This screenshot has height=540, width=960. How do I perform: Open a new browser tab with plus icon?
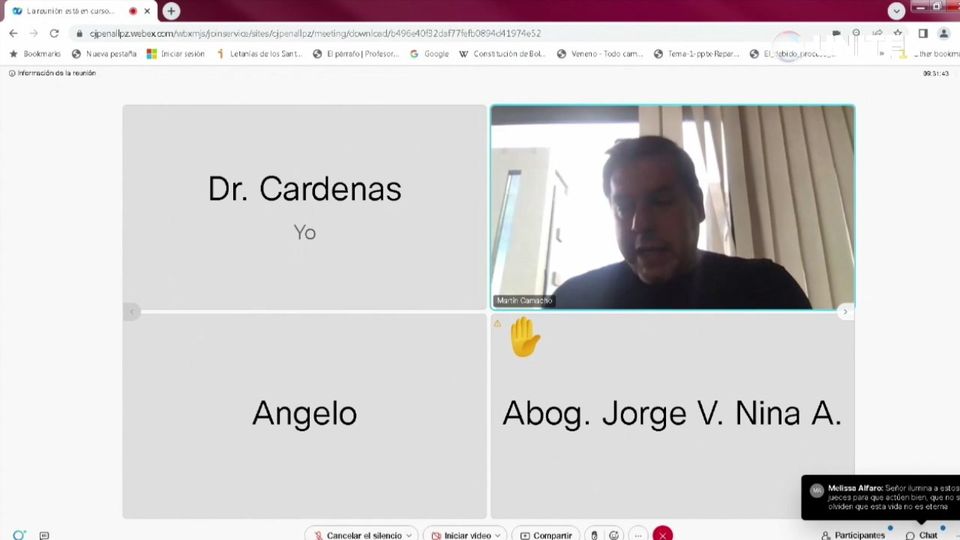click(171, 11)
